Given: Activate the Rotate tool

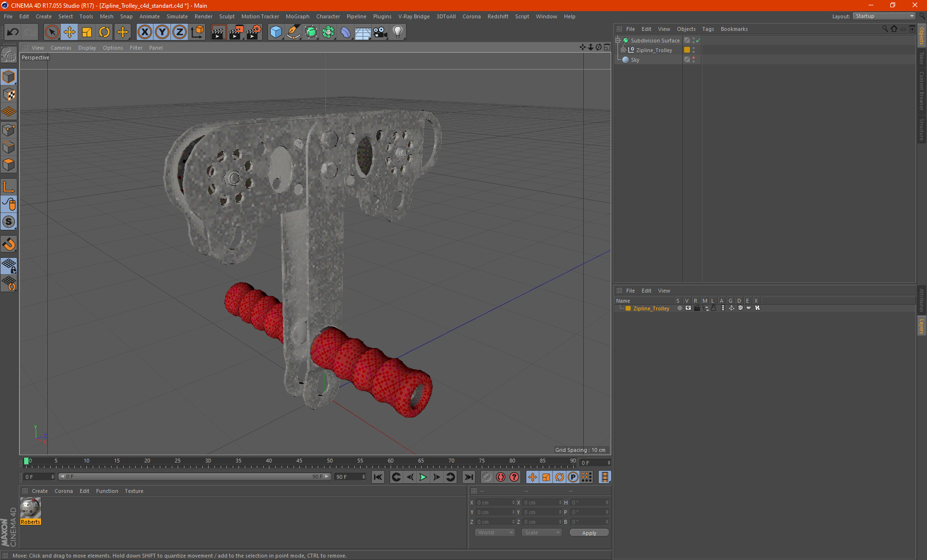Looking at the screenshot, I should (x=104, y=32).
